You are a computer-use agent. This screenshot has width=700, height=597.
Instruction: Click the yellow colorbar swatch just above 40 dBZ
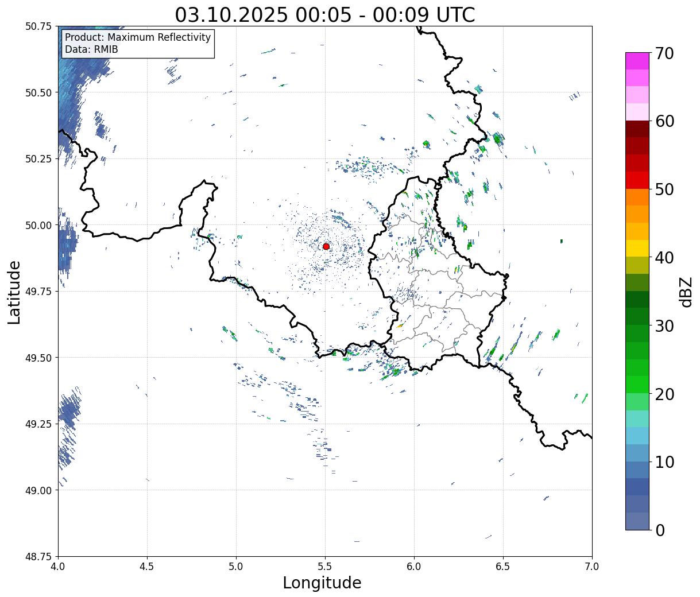click(x=637, y=249)
